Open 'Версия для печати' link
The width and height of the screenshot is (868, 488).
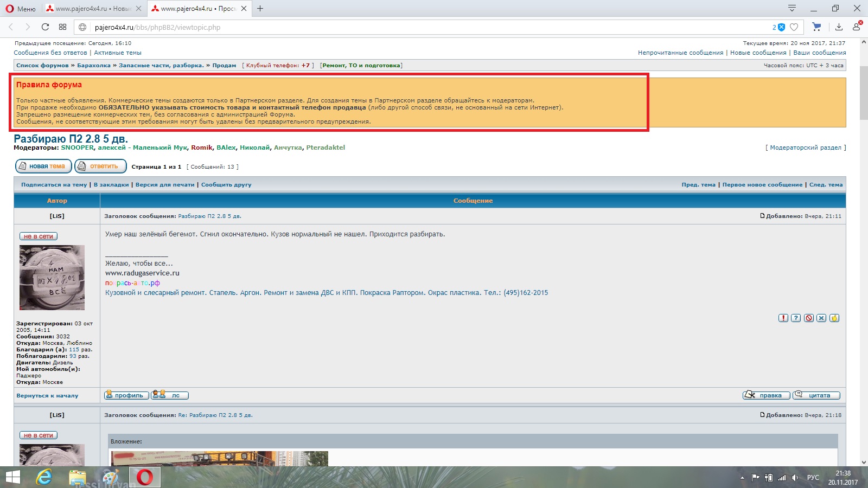pos(165,185)
